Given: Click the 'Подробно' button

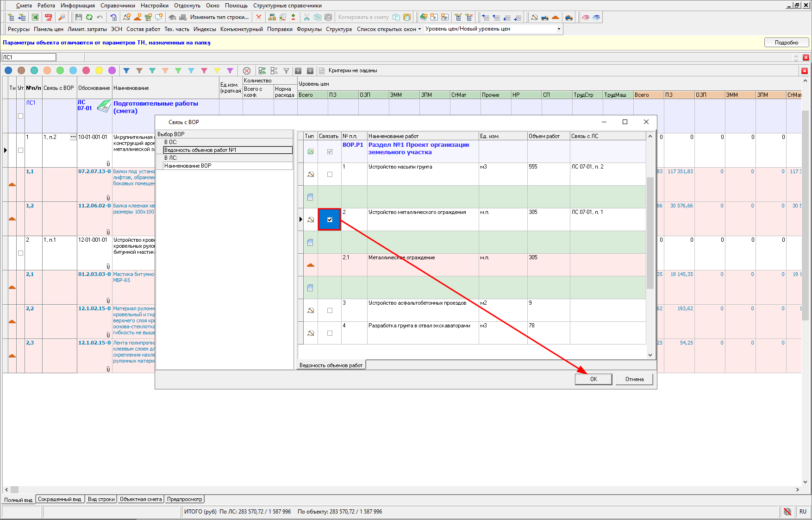Looking at the screenshot, I should [x=786, y=43].
